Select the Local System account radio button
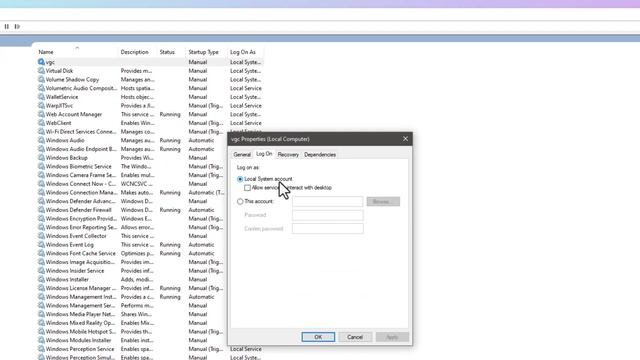The width and height of the screenshot is (640, 360). coord(240,179)
